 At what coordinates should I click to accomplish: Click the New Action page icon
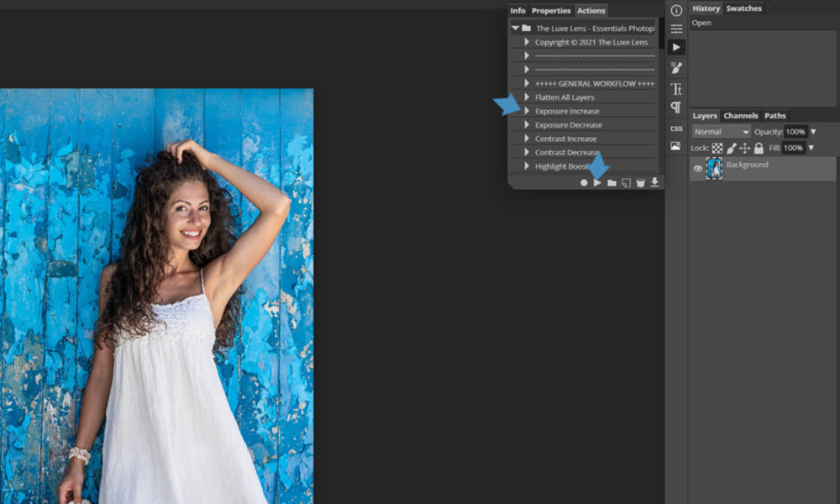coord(626,182)
